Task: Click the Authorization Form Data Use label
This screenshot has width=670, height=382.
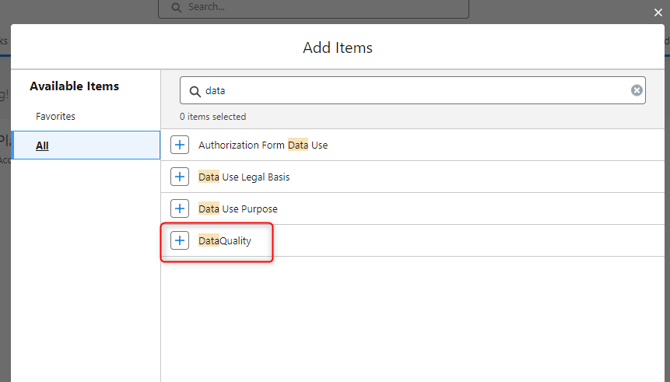Action: click(x=263, y=145)
